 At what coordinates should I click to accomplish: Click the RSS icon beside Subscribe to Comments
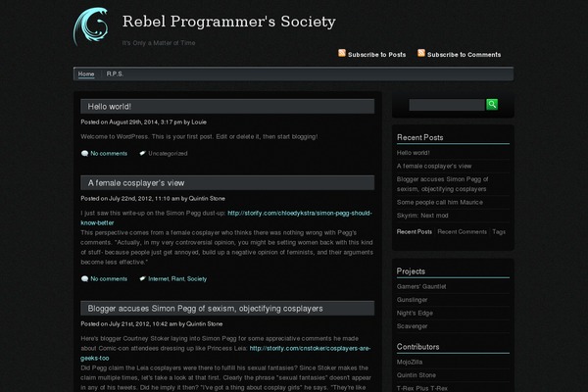click(x=421, y=53)
